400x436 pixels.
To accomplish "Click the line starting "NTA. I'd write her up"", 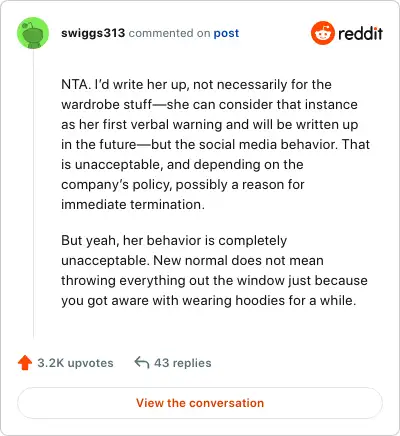I will point(196,85).
